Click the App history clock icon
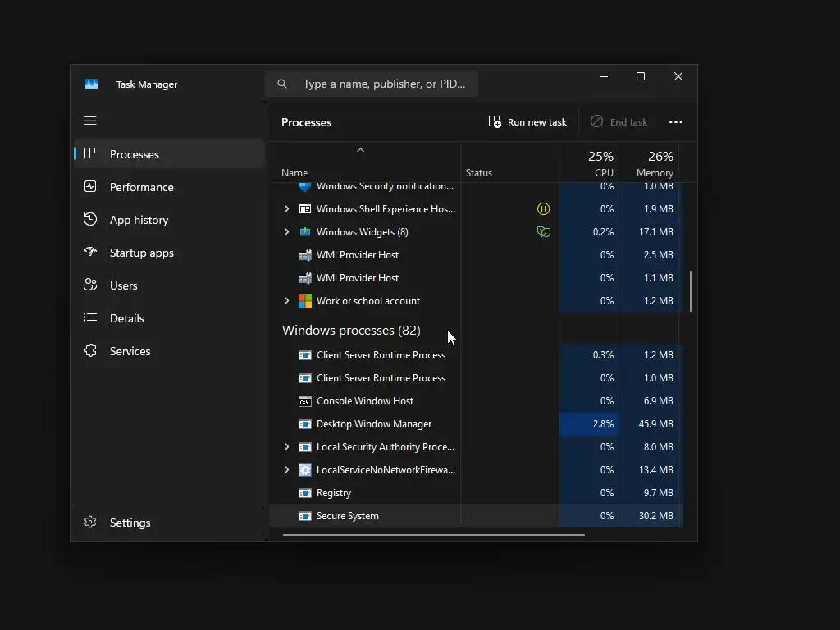Viewport: 840px width, 630px height. point(90,219)
